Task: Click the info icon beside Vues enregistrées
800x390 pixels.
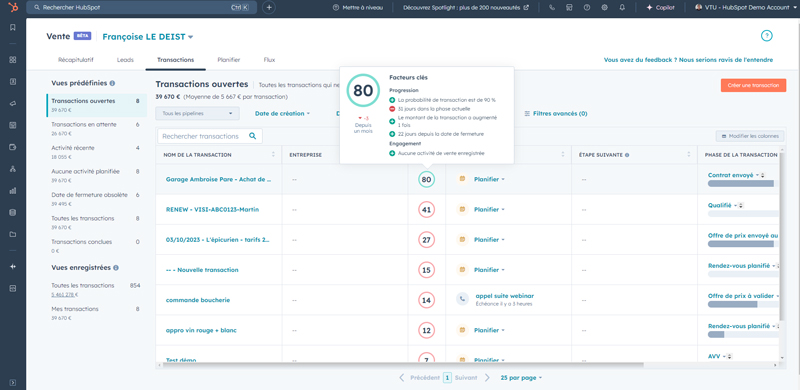Action: 116,267
